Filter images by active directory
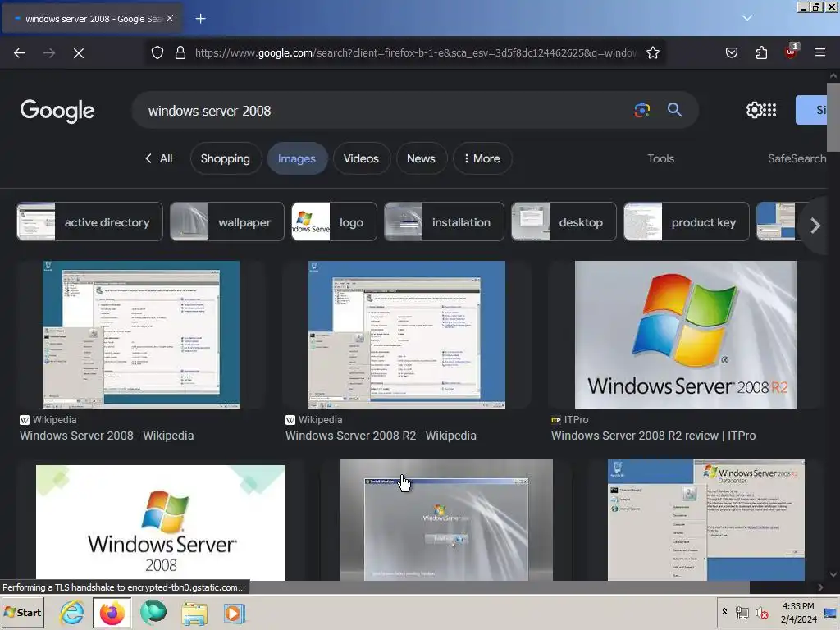 pos(89,221)
